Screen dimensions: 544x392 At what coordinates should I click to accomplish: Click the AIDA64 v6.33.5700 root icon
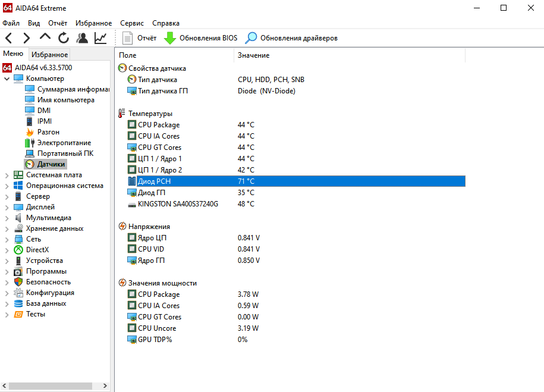7,67
